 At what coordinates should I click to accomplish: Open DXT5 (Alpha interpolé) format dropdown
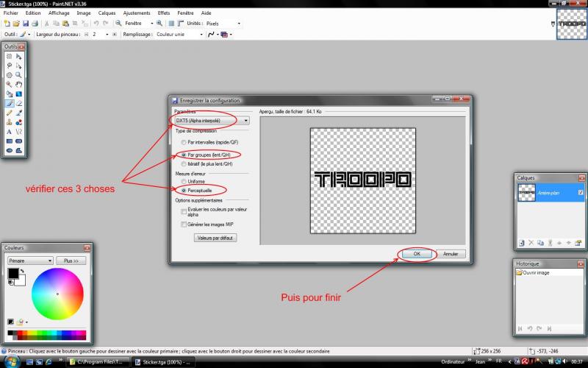point(212,121)
